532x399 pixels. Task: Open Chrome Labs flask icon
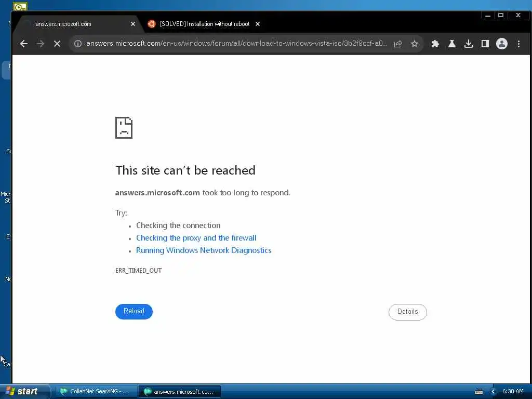coord(452,44)
